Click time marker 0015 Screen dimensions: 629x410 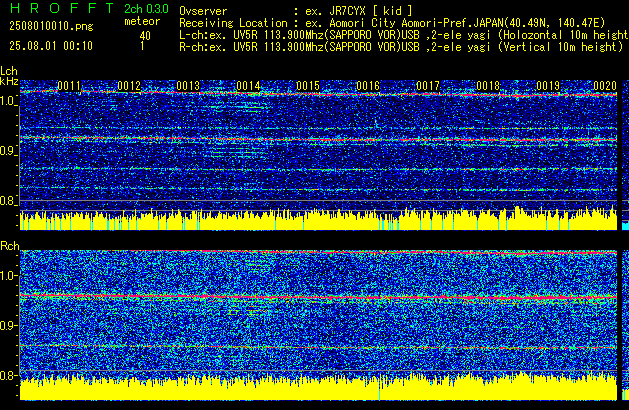click(x=308, y=86)
